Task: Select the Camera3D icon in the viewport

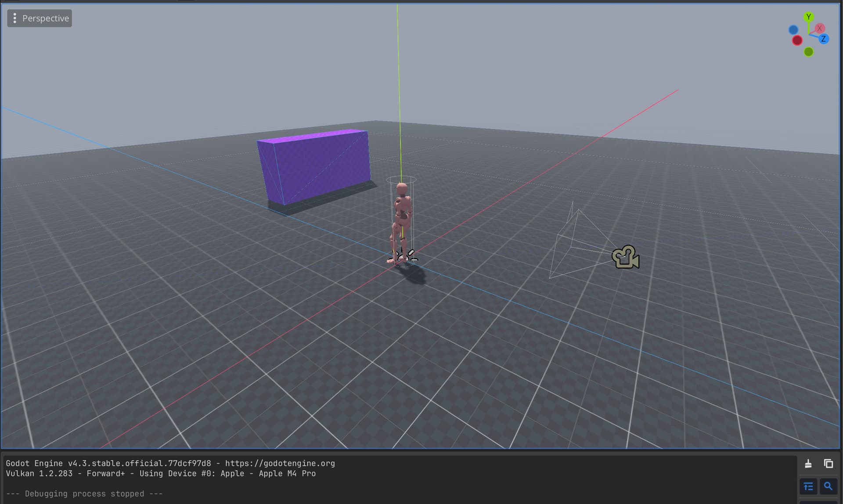Action: (x=626, y=257)
